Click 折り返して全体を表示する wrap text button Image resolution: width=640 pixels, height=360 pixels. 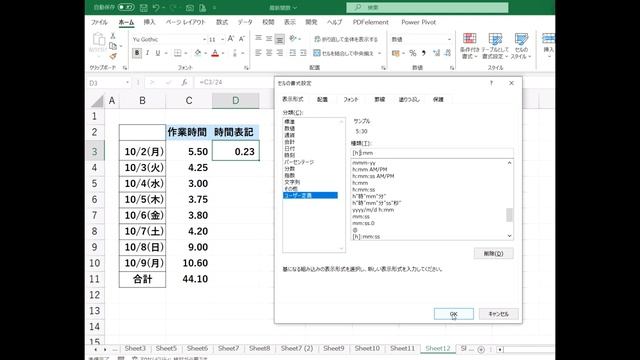coord(346,39)
